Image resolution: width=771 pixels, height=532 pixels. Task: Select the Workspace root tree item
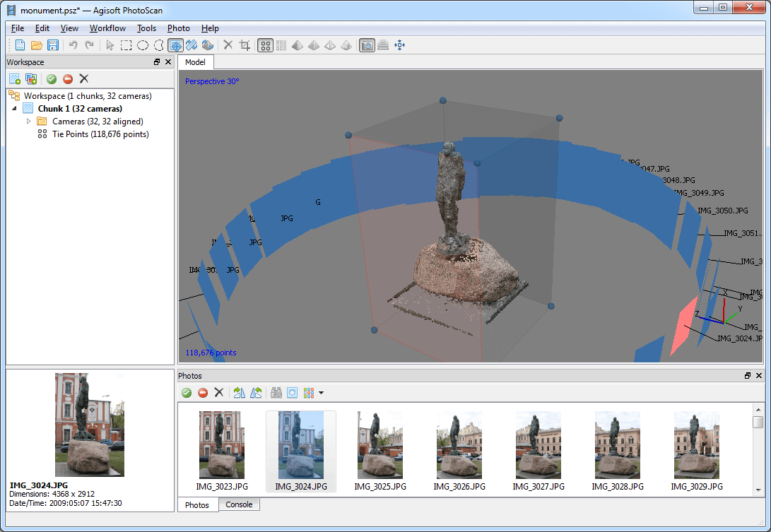[88, 96]
